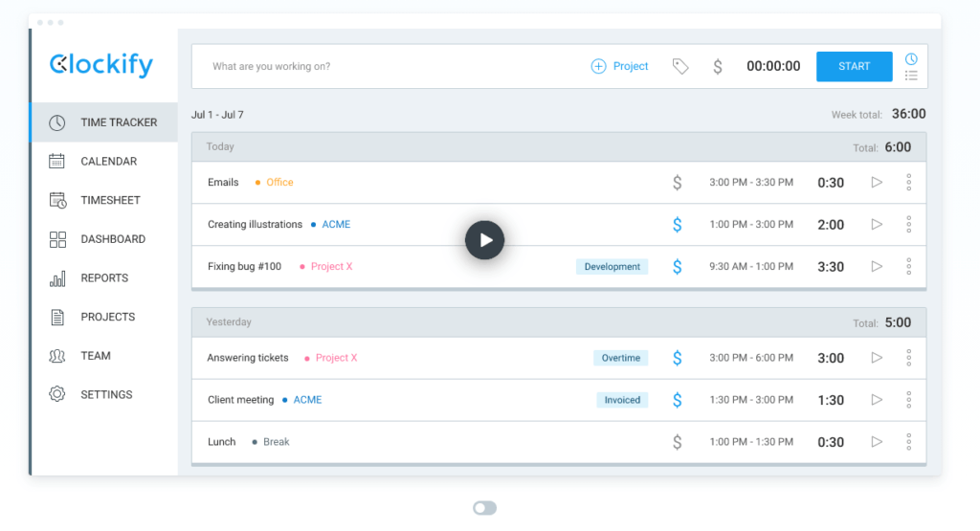
Task: Continue the timer for Creating illustrations
Action: [x=877, y=224]
